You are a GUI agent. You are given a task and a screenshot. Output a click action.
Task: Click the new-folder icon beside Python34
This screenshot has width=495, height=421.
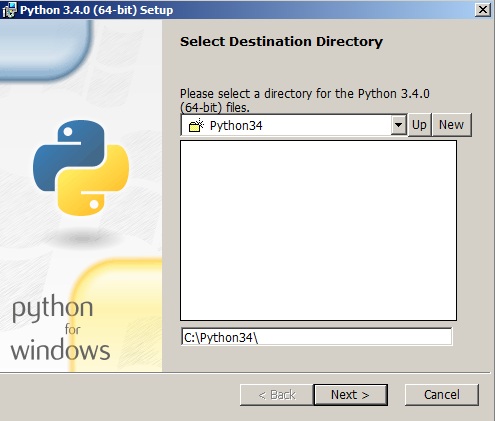pyautogui.click(x=196, y=125)
